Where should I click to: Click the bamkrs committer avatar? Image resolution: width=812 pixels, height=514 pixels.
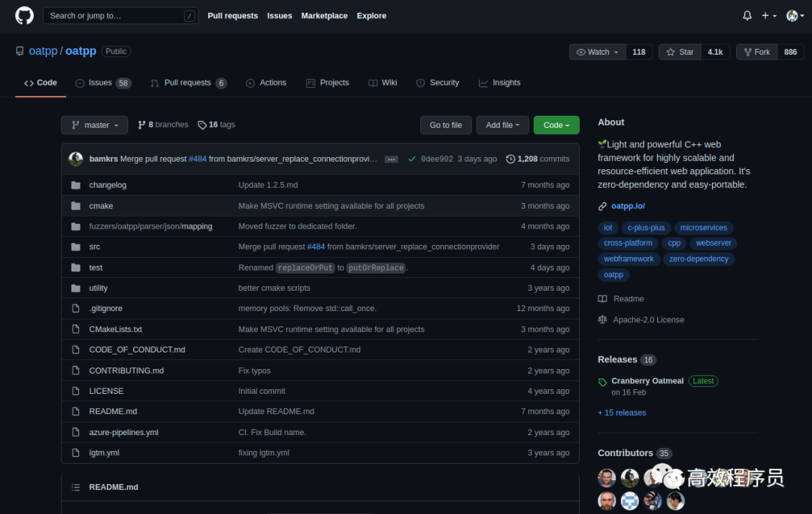76,159
